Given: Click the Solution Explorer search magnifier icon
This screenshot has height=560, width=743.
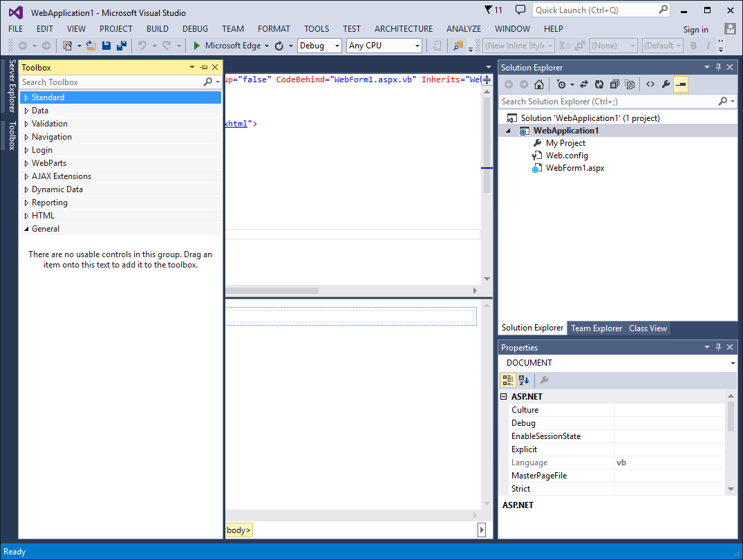Looking at the screenshot, I should pyautogui.click(x=723, y=101).
